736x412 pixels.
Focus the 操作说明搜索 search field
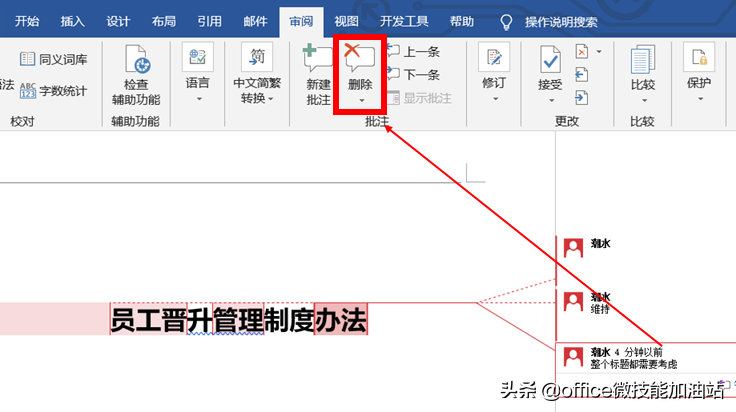(x=561, y=22)
